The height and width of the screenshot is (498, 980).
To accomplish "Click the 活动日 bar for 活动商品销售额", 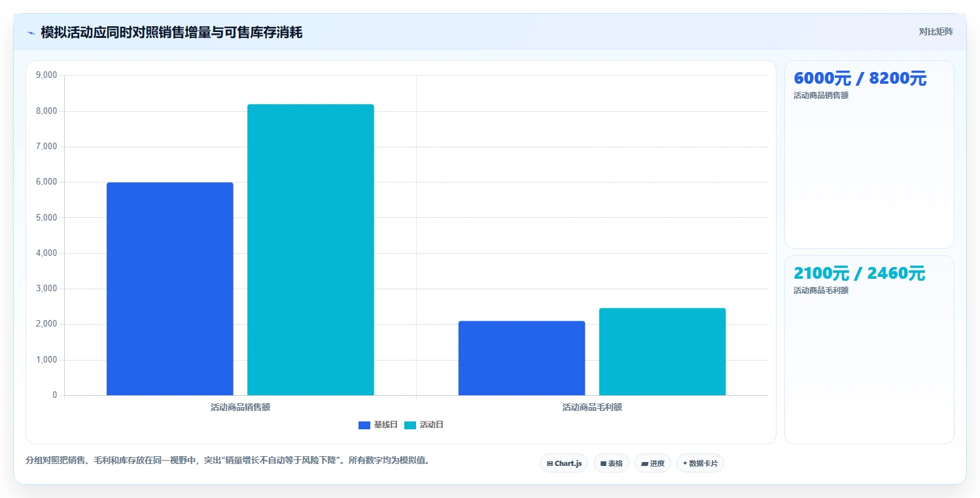I will tap(311, 250).
